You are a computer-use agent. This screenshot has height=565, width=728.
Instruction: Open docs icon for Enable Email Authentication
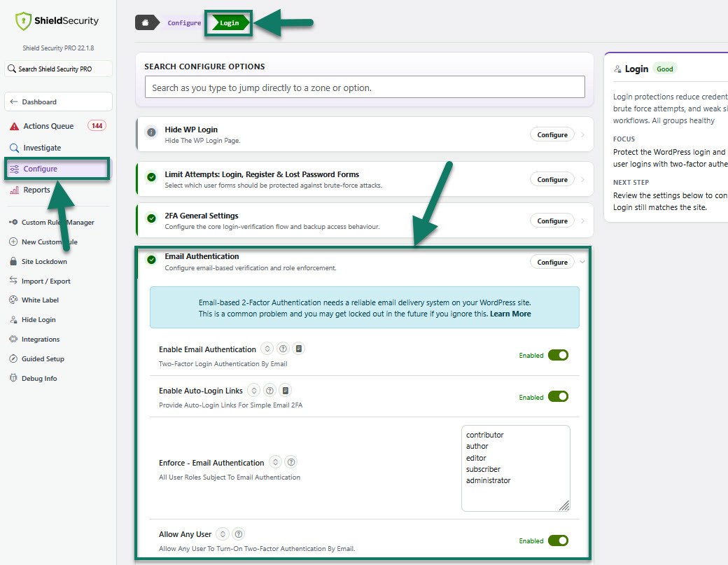(x=298, y=349)
